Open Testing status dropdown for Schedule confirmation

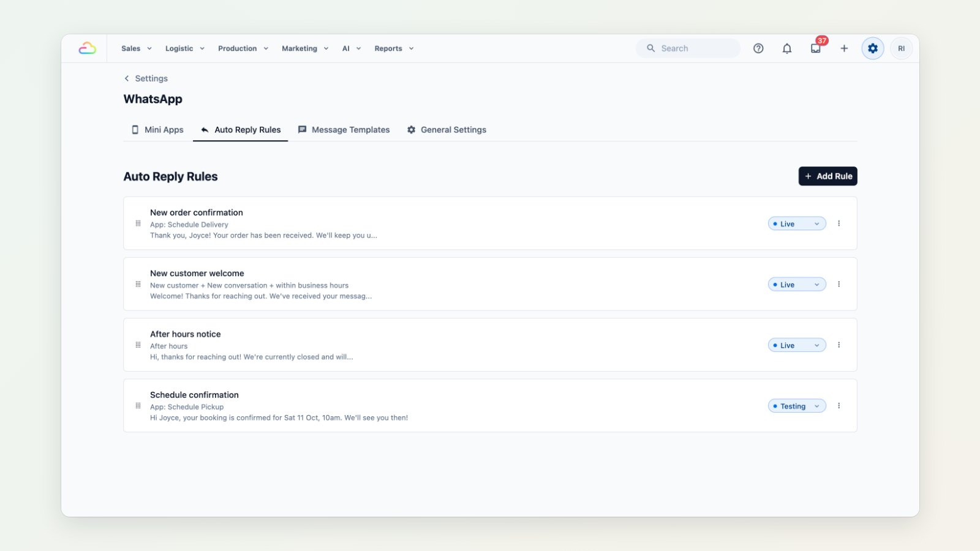(797, 406)
